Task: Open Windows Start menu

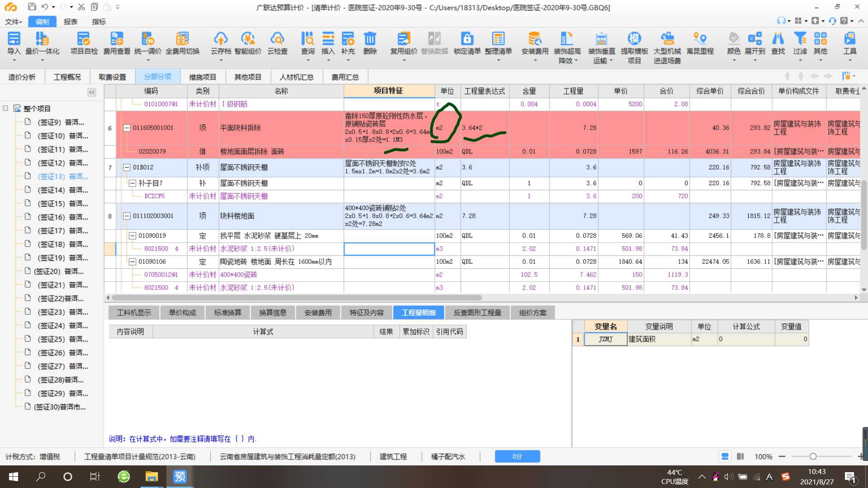Action: coord(14,477)
